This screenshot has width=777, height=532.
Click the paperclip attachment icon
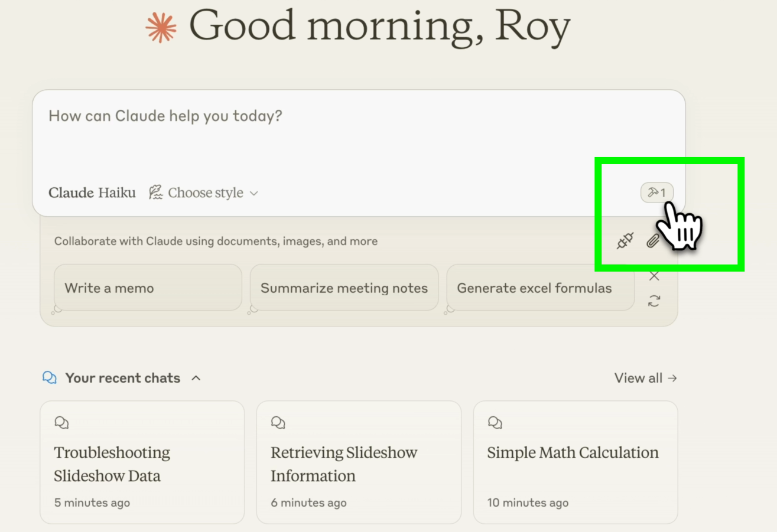pos(652,241)
